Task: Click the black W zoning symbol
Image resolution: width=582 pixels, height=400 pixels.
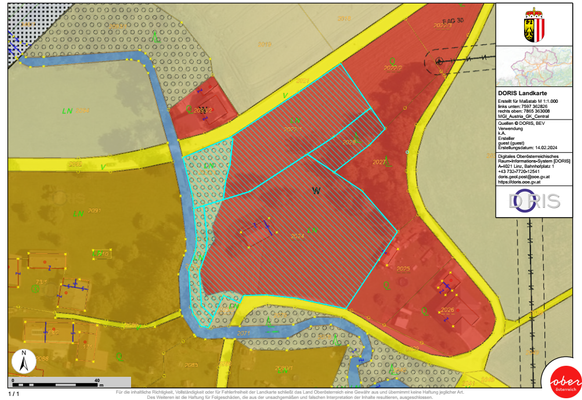Action: coord(316,191)
